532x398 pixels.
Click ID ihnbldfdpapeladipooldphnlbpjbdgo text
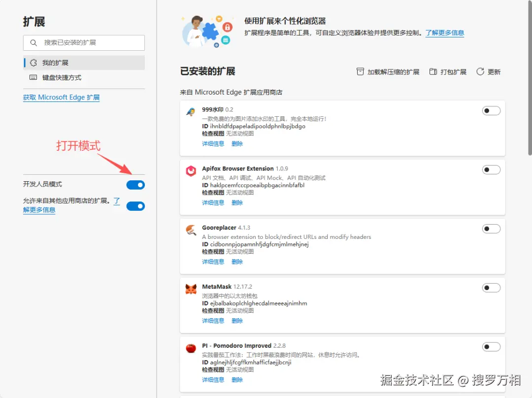pyautogui.click(x=254, y=126)
